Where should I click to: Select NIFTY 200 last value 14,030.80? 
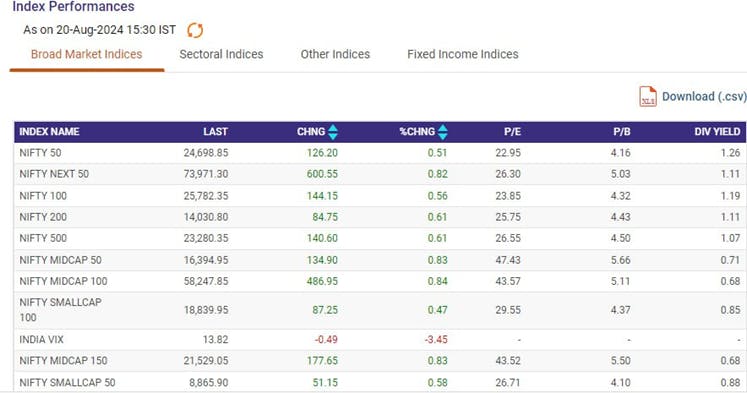point(206,217)
